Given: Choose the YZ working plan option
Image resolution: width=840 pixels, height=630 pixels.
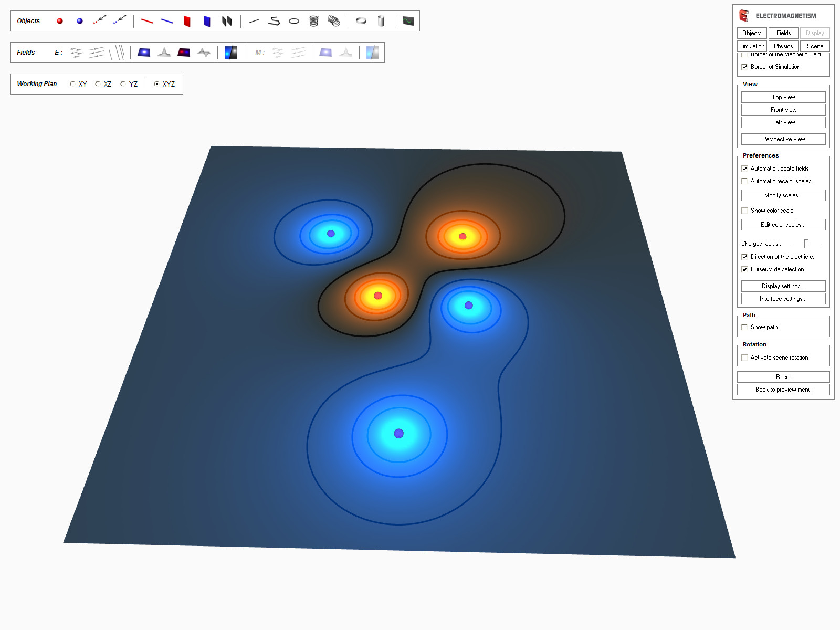Looking at the screenshot, I should click(x=122, y=83).
